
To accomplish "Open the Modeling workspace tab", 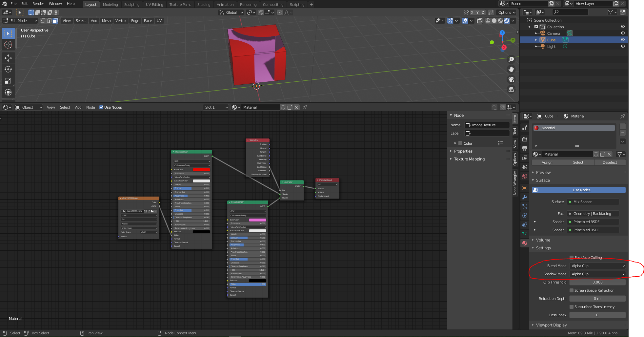I will click(110, 5).
